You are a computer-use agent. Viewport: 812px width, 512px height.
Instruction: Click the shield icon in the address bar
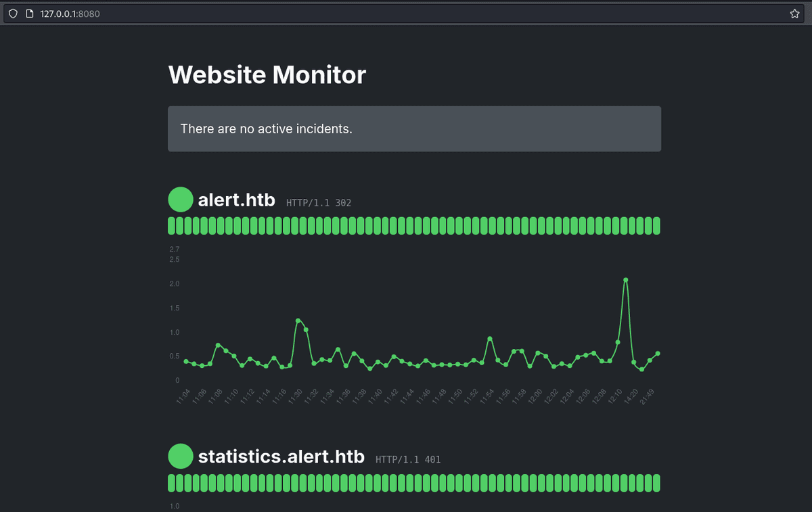click(12, 13)
